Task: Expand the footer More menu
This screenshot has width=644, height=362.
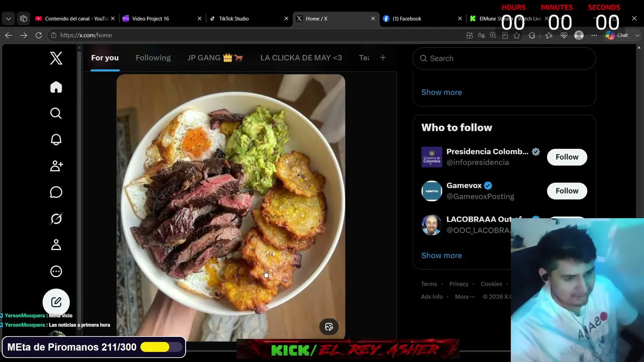Action: point(465,297)
